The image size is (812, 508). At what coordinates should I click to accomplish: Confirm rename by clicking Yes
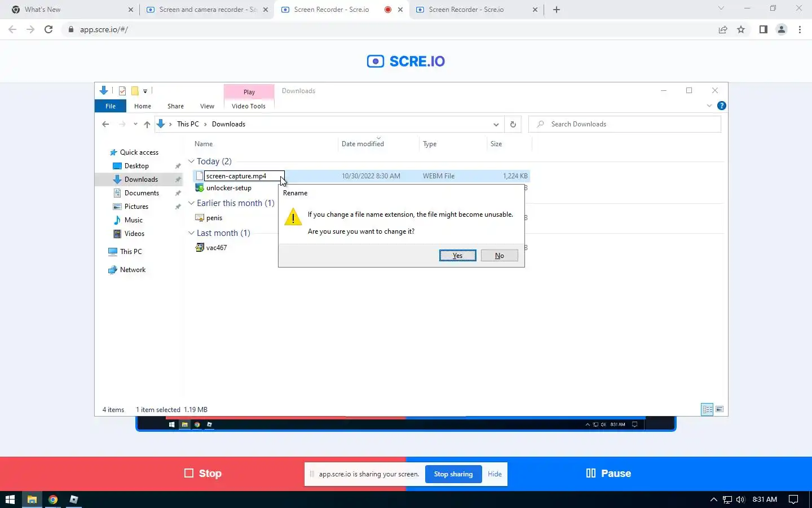tap(457, 256)
